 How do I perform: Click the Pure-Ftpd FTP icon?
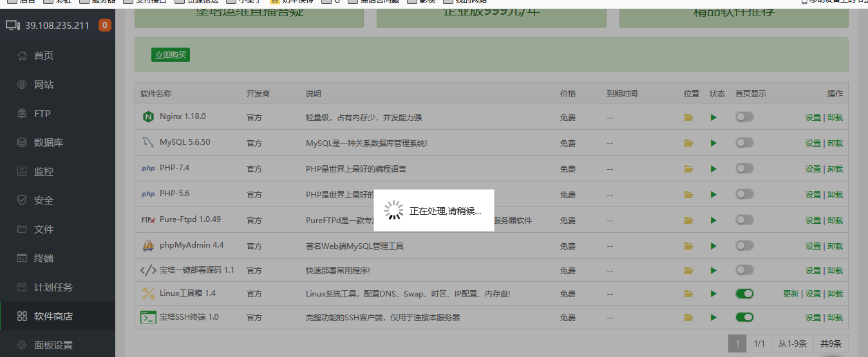coord(148,220)
